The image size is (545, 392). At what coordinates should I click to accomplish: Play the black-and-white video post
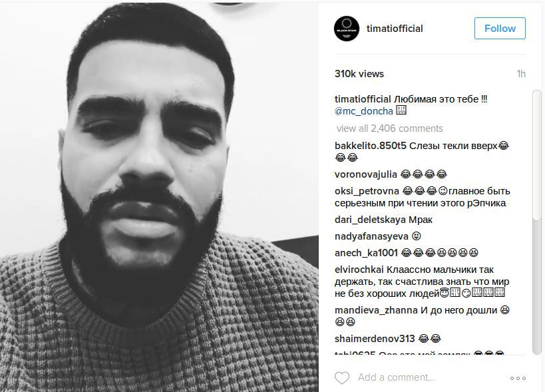coord(159,196)
